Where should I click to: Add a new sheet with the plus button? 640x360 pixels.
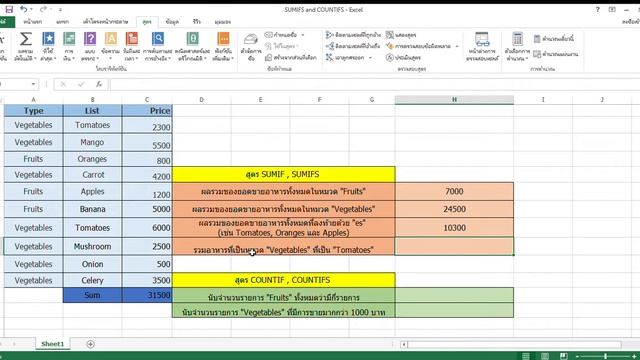tap(90, 344)
